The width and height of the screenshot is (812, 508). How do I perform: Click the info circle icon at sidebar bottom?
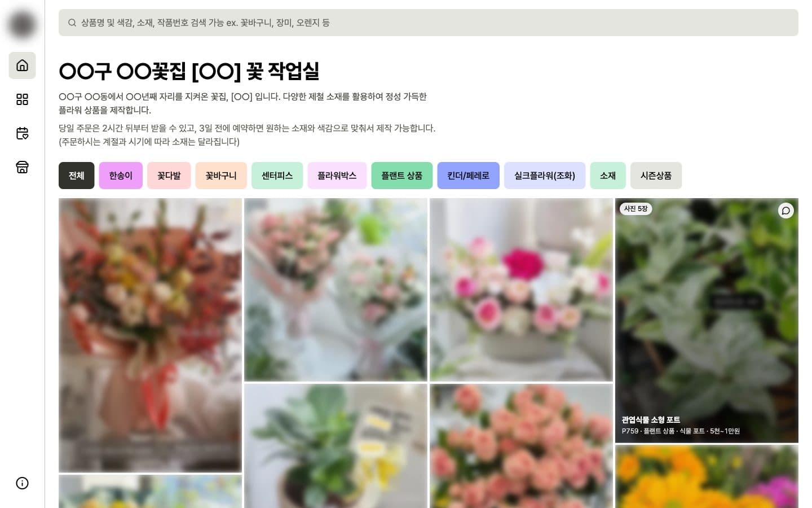(x=22, y=483)
